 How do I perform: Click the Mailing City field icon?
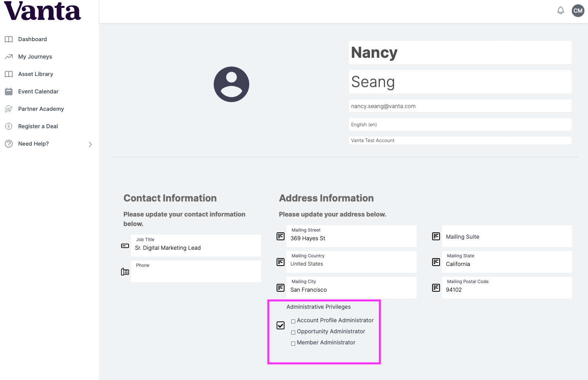coord(281,288)
